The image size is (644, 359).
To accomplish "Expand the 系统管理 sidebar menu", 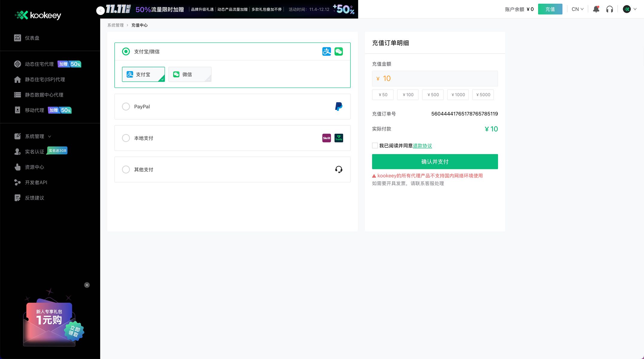I will coord(34,136).
